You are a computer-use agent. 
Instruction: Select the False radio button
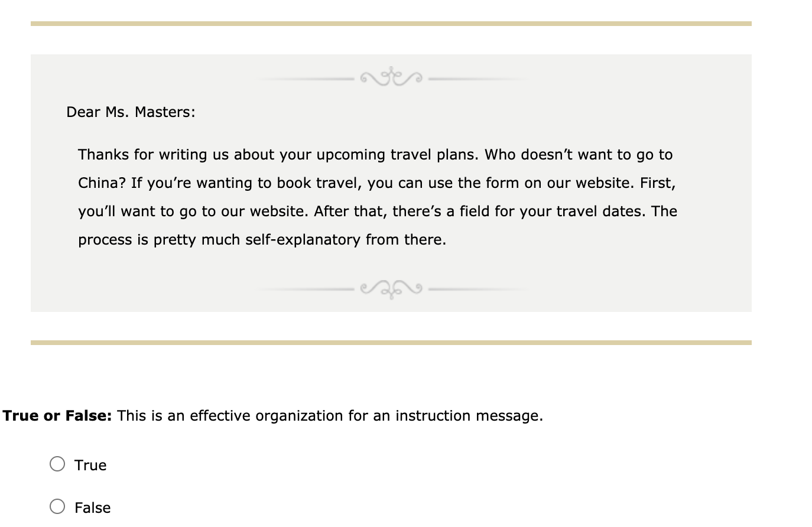click(x=58, y=507)
